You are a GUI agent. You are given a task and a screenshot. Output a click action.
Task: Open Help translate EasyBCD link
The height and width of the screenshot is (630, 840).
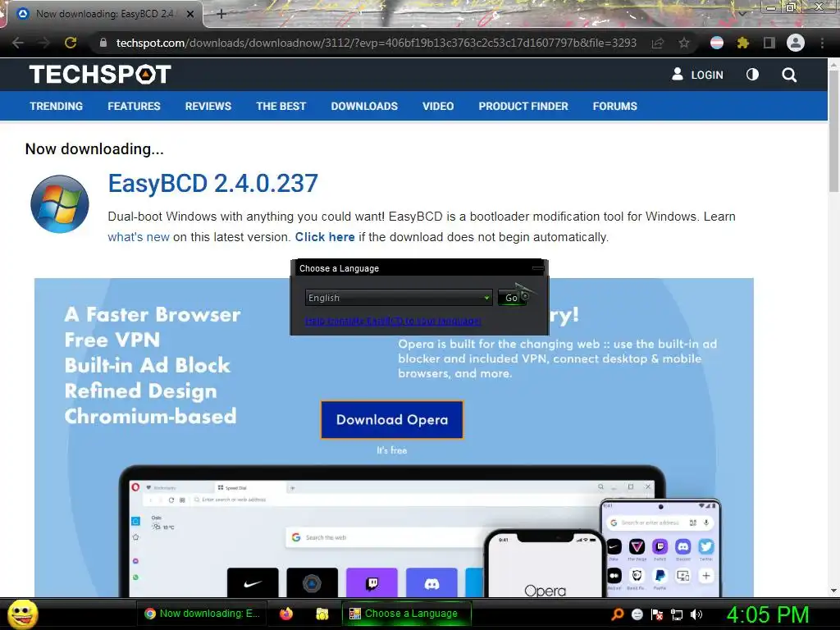click(x=393, y=321)
